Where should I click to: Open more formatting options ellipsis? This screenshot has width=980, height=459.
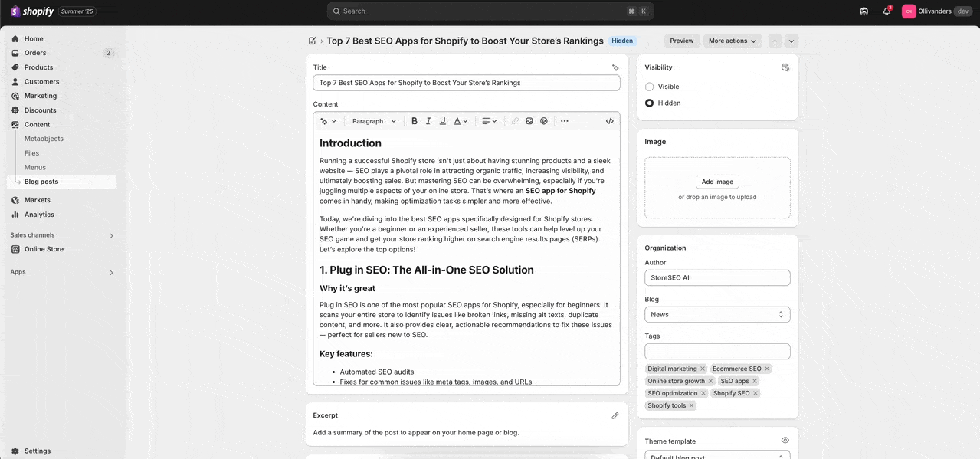pyautogui.click(x=565, y=121)
